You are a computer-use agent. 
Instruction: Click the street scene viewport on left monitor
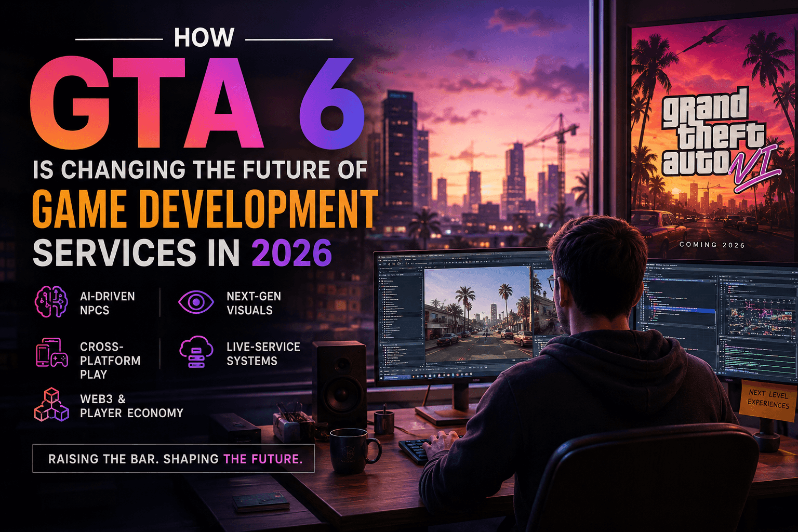tap(478, 315)
